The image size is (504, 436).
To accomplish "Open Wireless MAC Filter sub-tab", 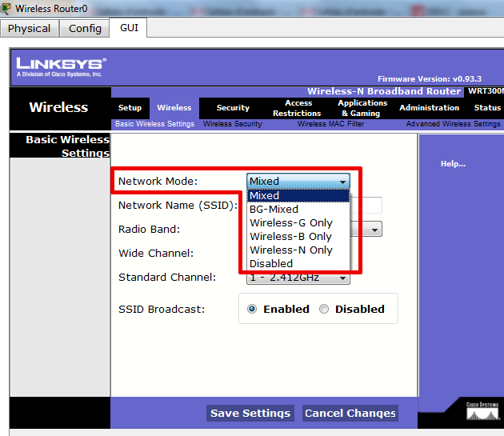I will click(331, 124).
